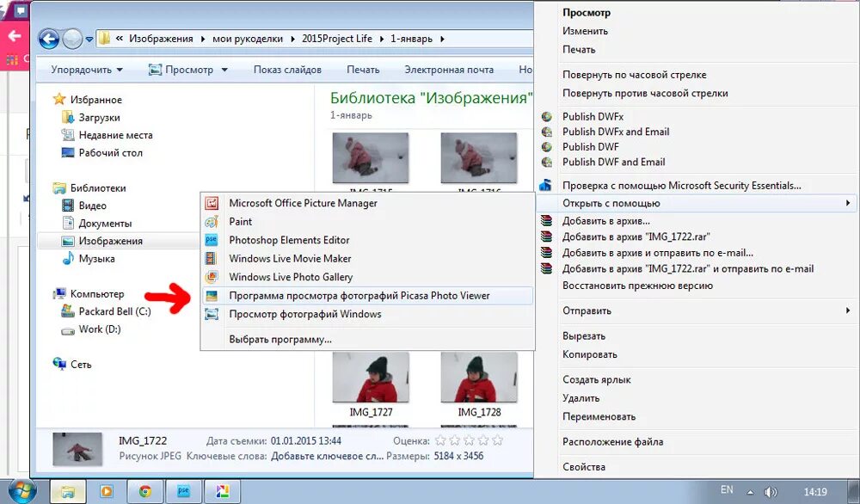Click the Publish DWFx icon

click(x=546, y=117)
